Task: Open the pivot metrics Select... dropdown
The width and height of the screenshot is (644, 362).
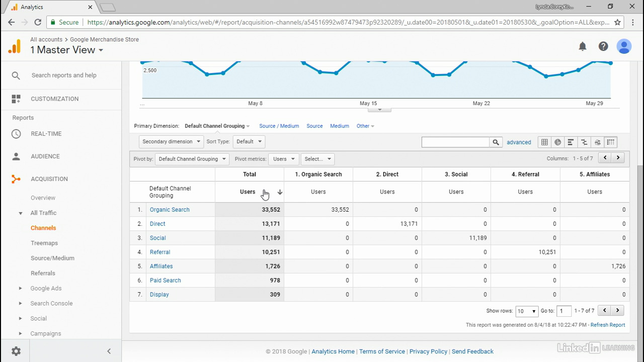Action: pyautogui.click(x=317, y=159)
